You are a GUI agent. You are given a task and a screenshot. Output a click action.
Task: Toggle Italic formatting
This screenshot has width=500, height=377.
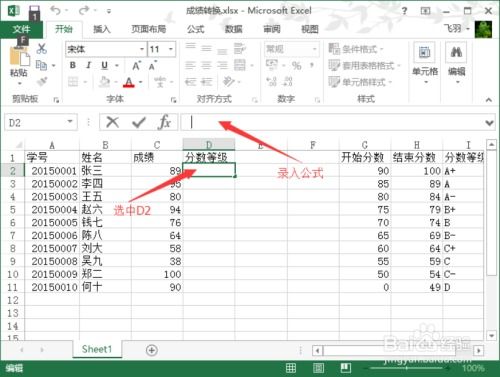88,65
